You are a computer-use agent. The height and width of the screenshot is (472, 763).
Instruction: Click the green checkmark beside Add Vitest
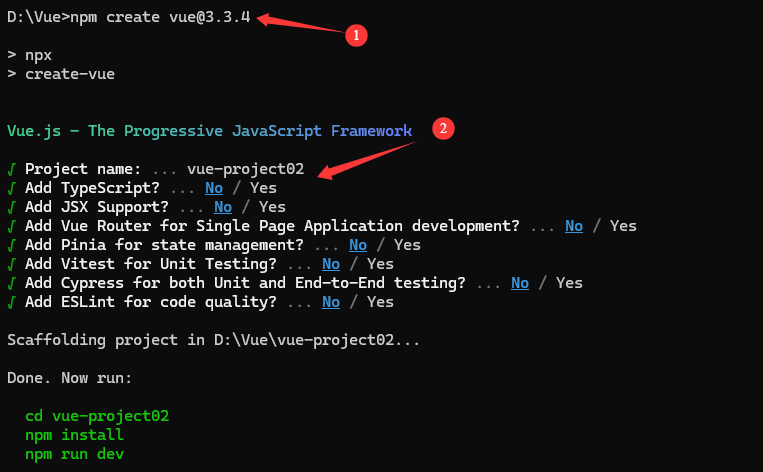(x=12, y=264)
